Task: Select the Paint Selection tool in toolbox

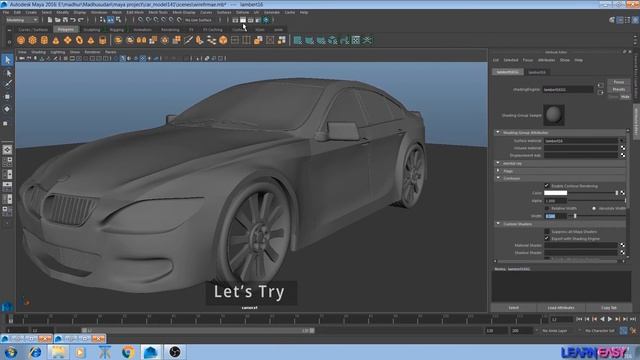Action: (7, 84)
